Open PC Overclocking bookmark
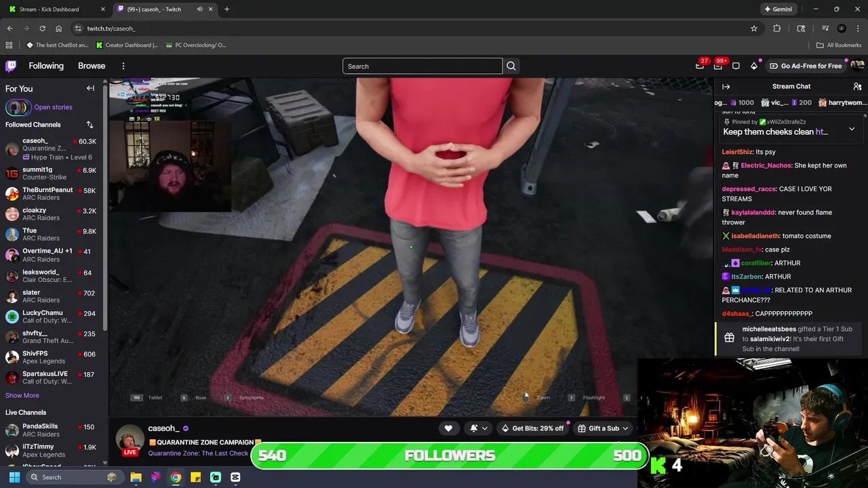Screen dimensions: 868x488 tap(196, 45)
